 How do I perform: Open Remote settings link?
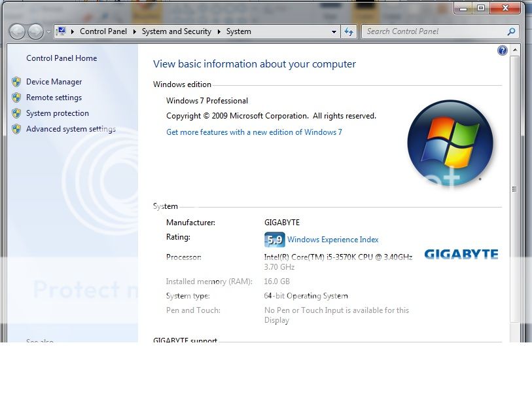(54, 98)
